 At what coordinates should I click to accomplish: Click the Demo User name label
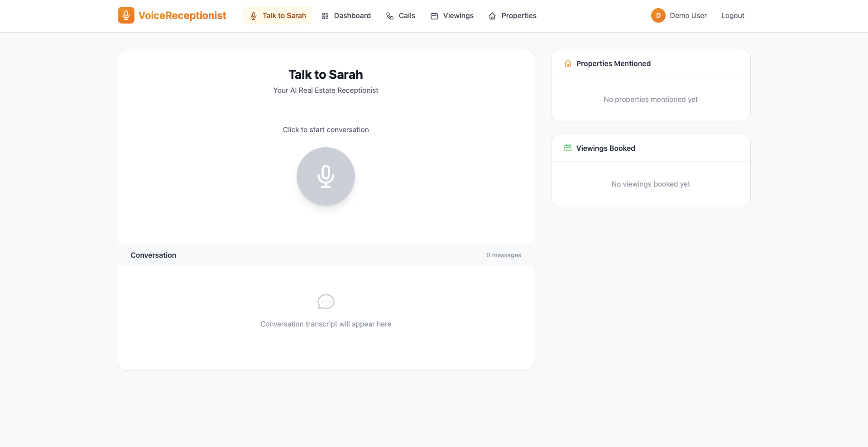point(688,15)
